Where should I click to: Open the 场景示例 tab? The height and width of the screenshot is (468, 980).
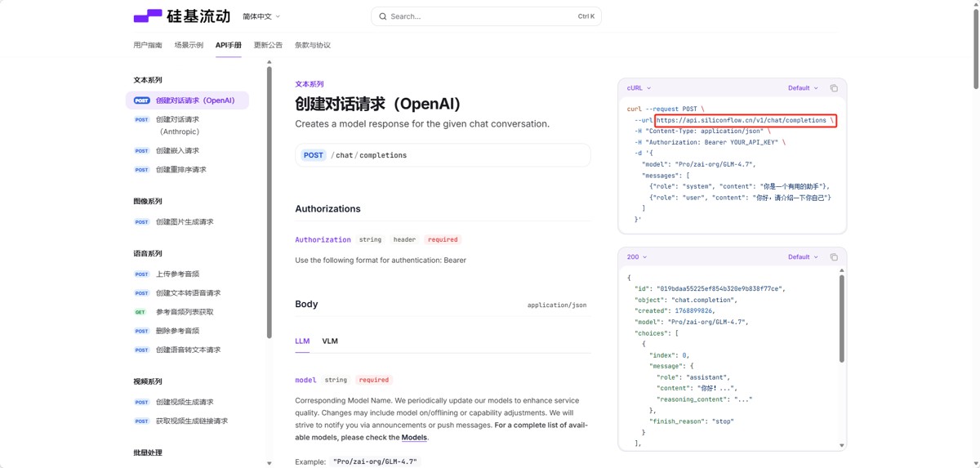click(189, 45)
